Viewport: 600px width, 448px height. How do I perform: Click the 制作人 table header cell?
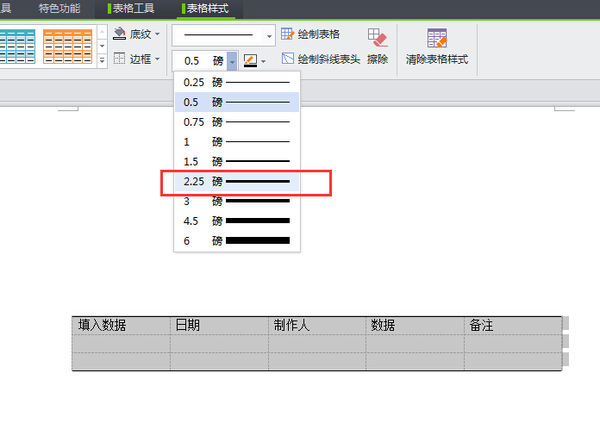tap(316, 325)
